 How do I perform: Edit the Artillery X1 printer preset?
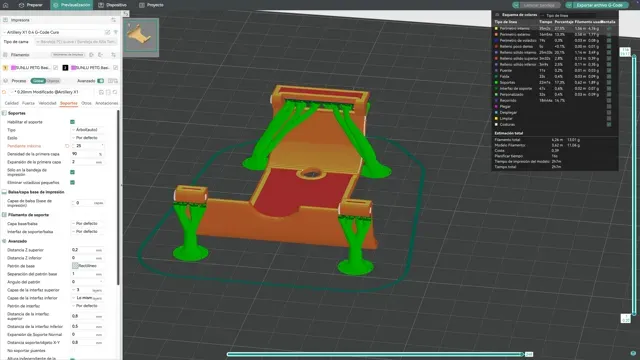coord(107,32)
